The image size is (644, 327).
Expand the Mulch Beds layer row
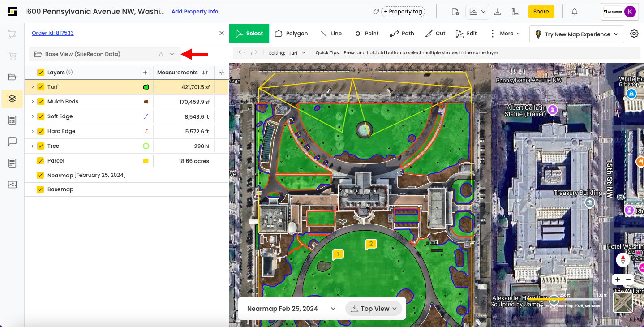[x=33, y=102]
